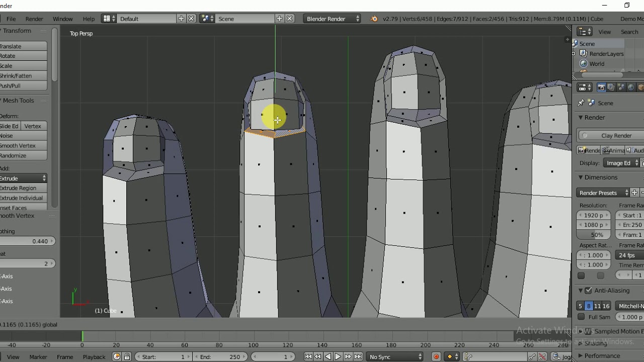Click the Smoothing 0.440 slider field
Screen dimensions: 644x362
[x=28, y=241]
